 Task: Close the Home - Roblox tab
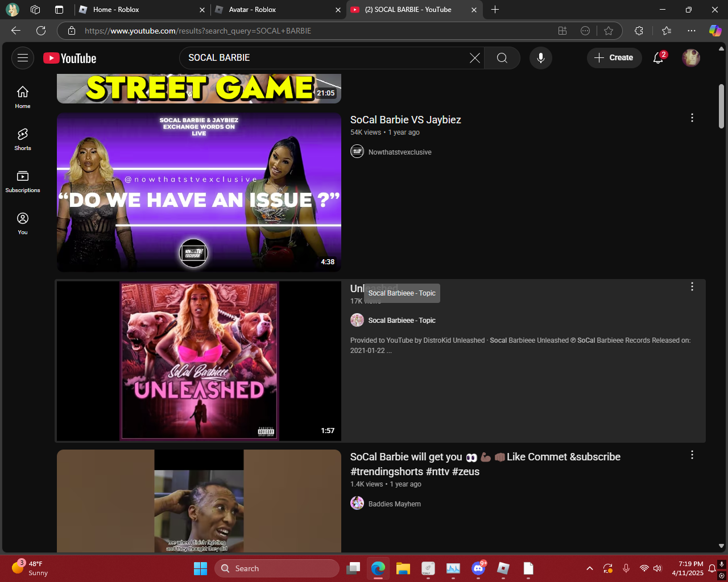[202, 10]
